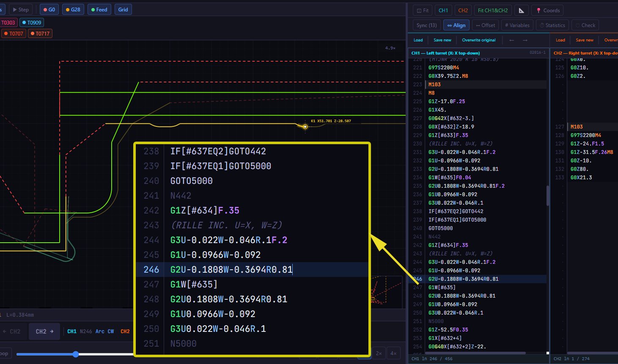Fit view to CH1

coord(443,11)
